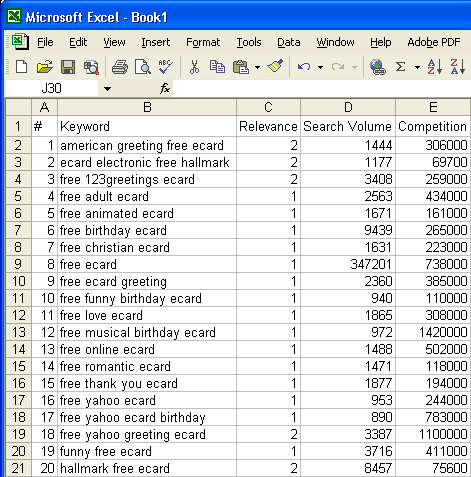Sort ascending with A-Z icon
Screen dimensions: 471x477
(x=435, y=67)
